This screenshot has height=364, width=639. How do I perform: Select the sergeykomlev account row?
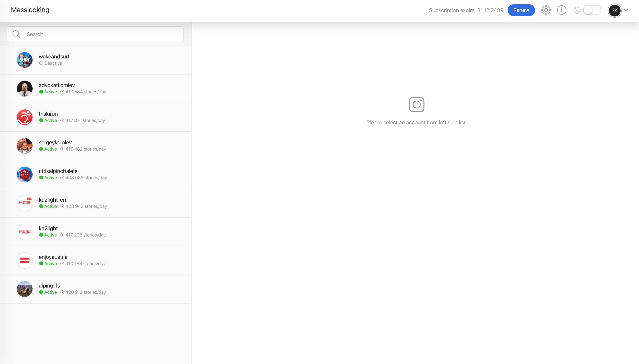tap(96, 146)
